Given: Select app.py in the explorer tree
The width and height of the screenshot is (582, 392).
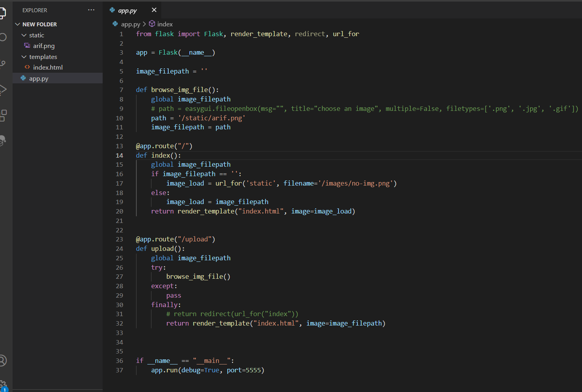Looking at the screenshot, I should (x=57, y=78).
